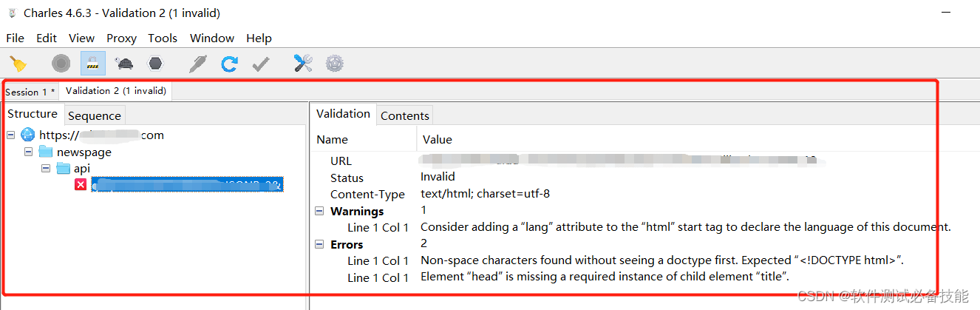This screenshot has height=310, width=980.
Task: Click the Line 1 Col 1 warning location
Action: click(378, 227)
